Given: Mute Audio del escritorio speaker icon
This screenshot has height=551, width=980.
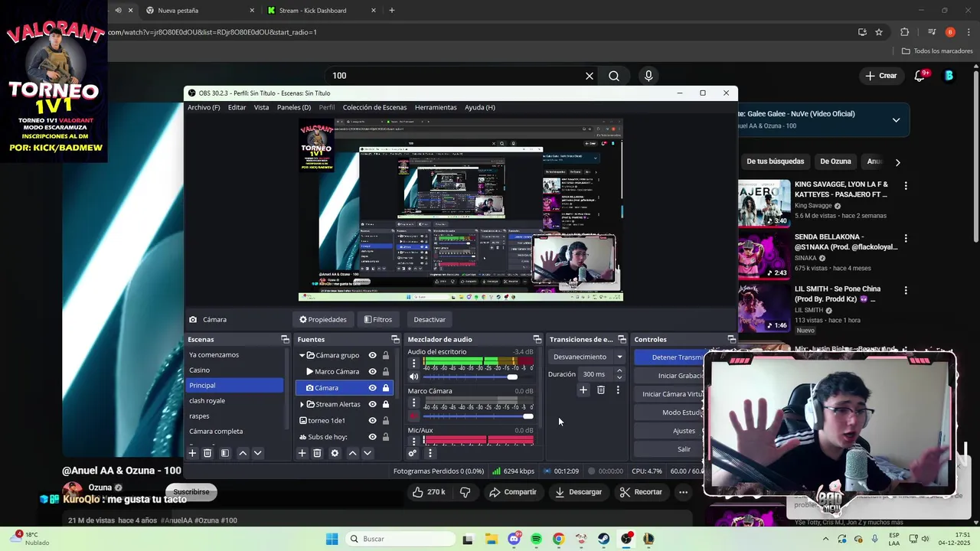Looking at the screenshot, I should point(414,377).
